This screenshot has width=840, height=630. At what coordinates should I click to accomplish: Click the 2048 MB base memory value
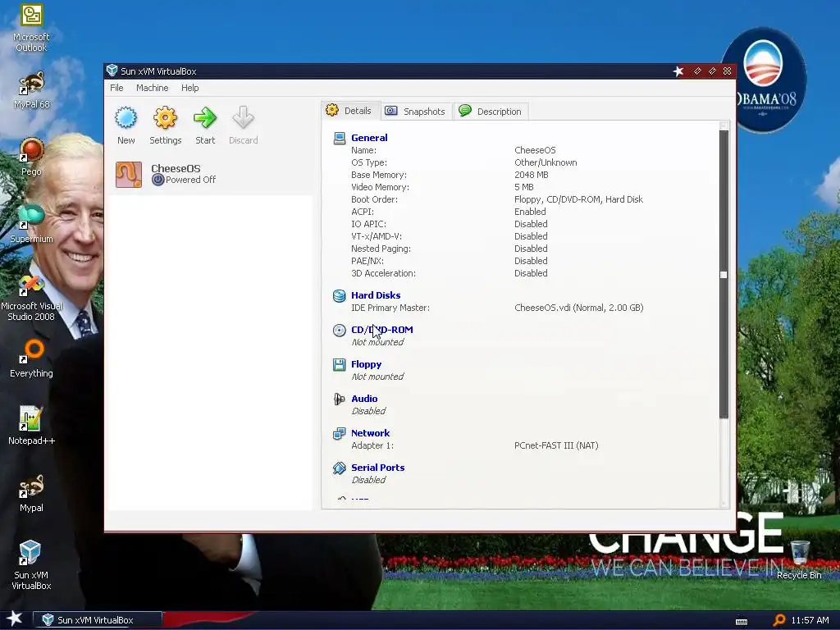tap(531, 175)
